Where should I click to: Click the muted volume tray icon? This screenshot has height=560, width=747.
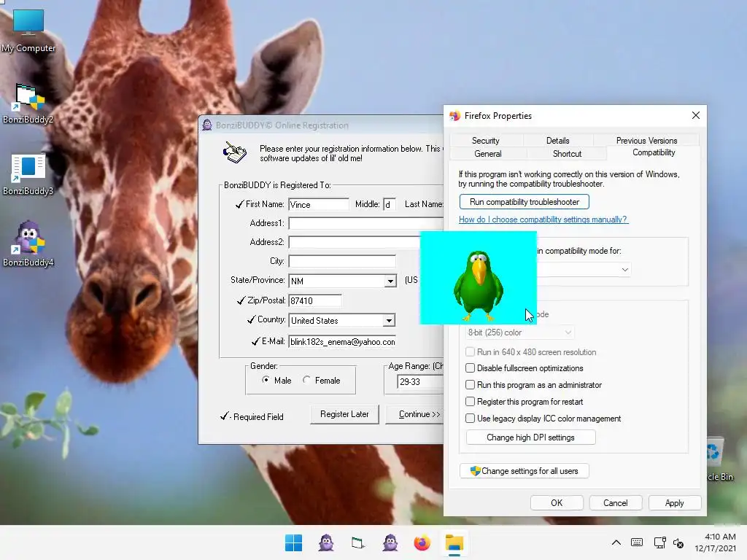(678, 542)
